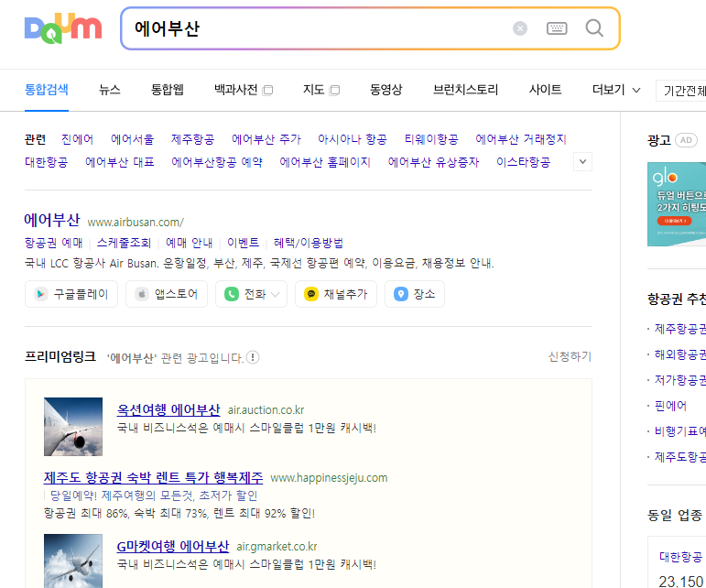The height and width of the screenshot is (588, 706).
Task: Click related search 에어부산 거래정지
Action: [520, 139]
